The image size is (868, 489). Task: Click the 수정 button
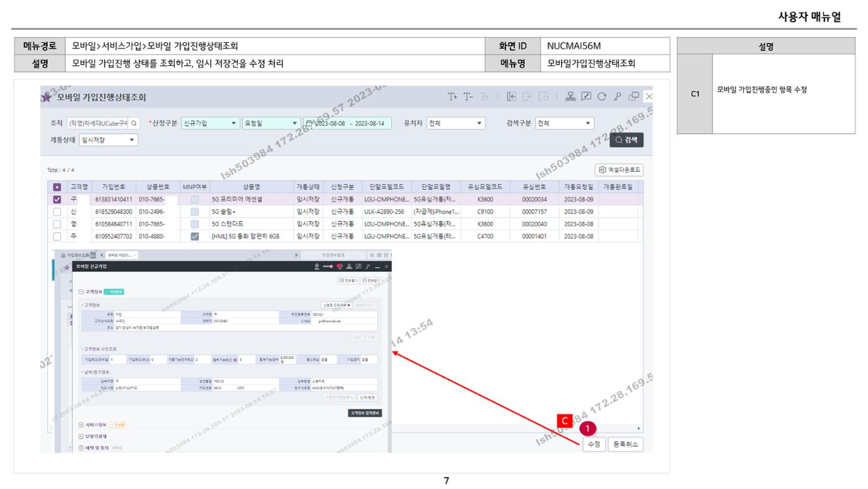click(x=593, y=444)
